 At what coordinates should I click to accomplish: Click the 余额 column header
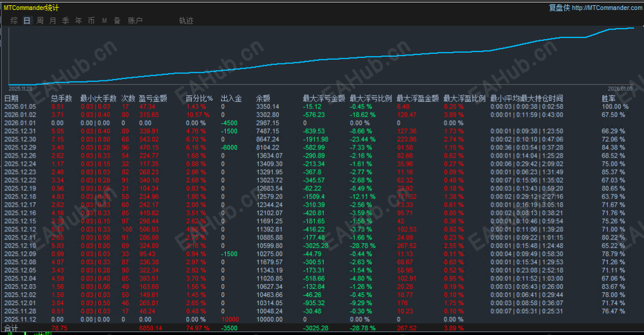[263, 98]
